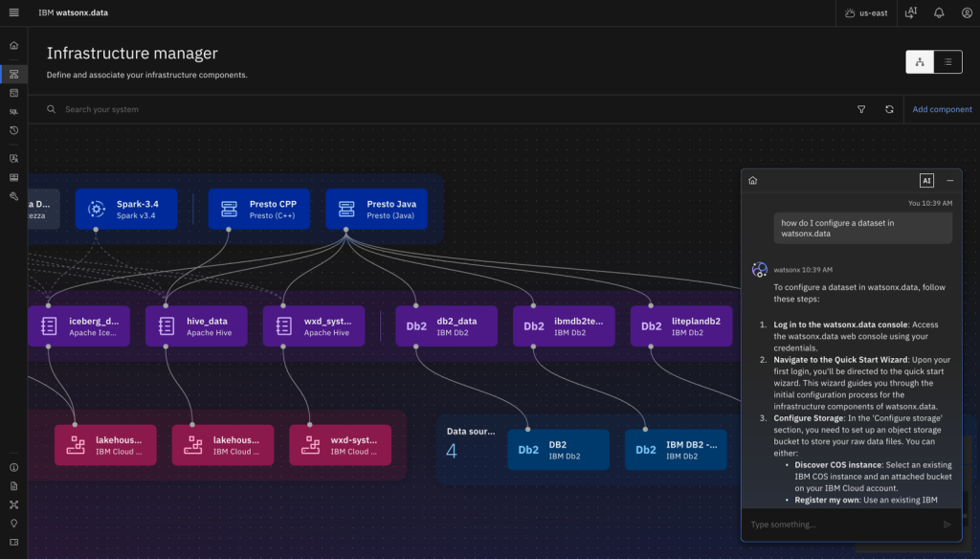The width and height of the screenshot is (980, 559).
Task: Open the filter options on the toolbar
Action: [860, 109]
